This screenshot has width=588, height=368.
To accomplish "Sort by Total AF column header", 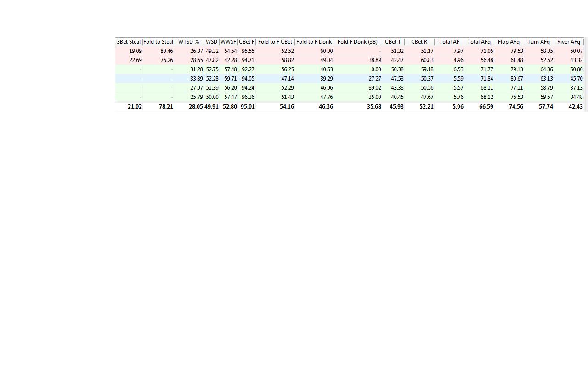I will 449,42.
